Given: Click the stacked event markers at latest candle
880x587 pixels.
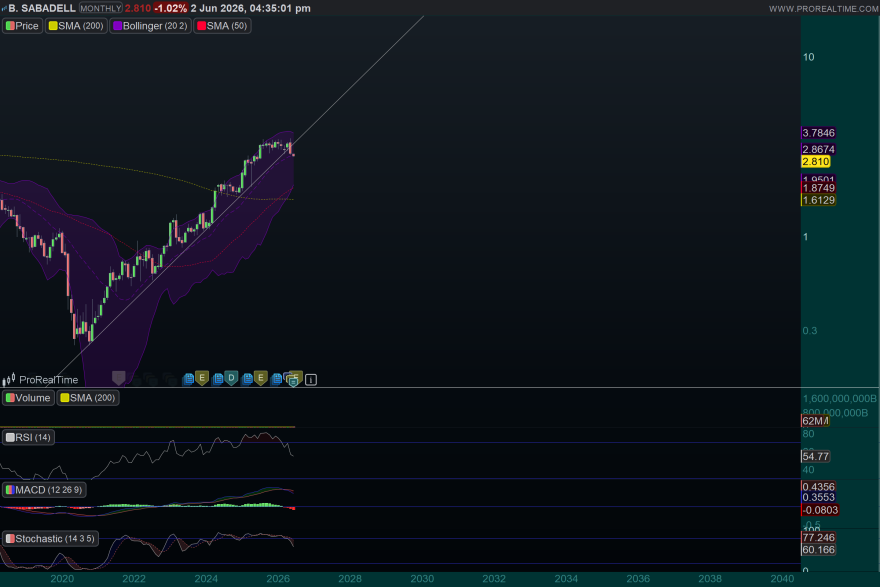Looking at the screenshot, I should click(x=294, y=379).
